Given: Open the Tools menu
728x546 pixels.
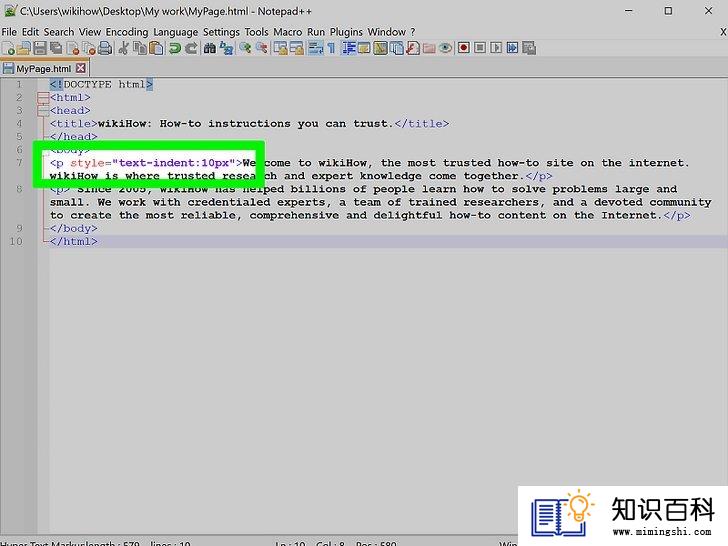Looking at the screenshot, I should tap(257, 32).
